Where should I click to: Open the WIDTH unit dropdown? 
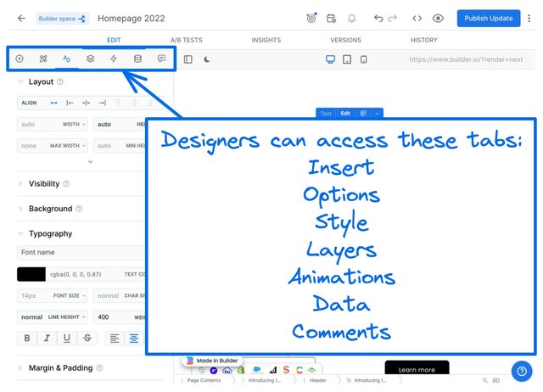[74, 125]
